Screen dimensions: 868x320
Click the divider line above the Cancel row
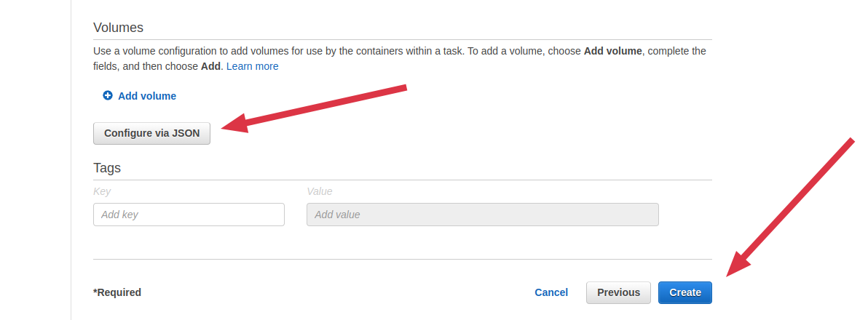pyautogui.click(x=402, y=259)
